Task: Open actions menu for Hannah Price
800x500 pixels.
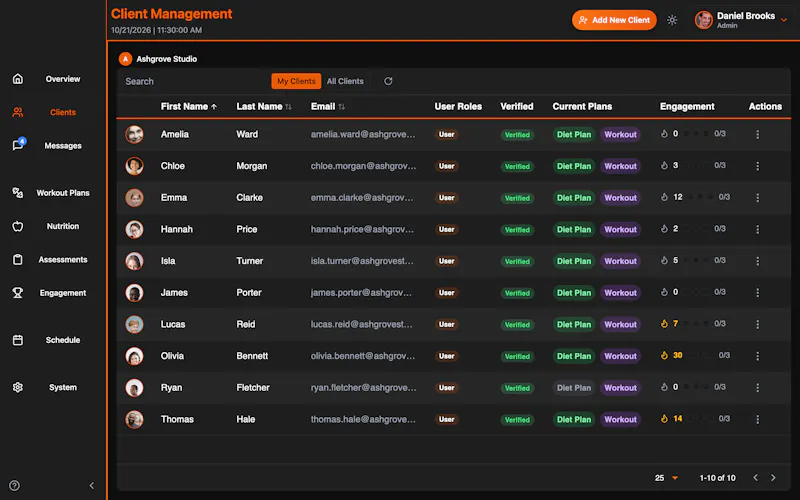Action: point(757,229)
